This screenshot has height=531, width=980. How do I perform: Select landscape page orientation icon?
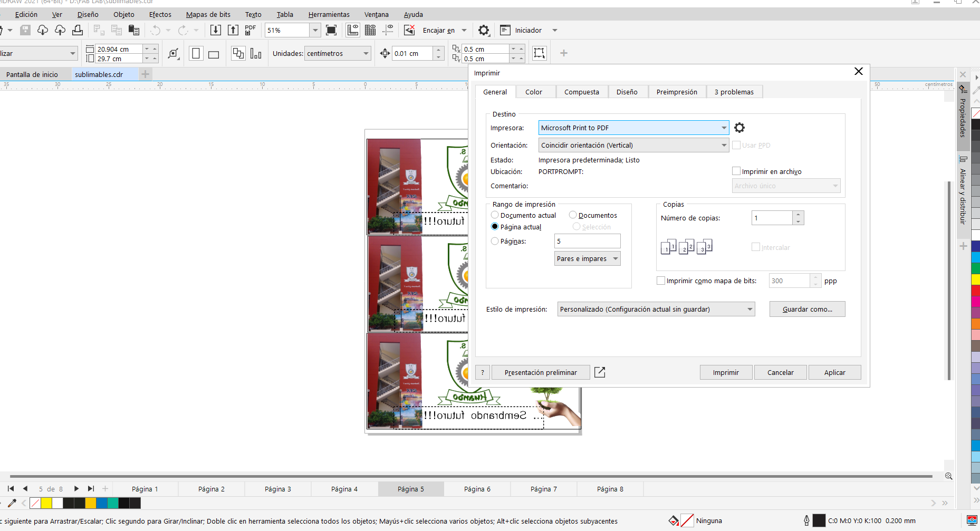[214, 54]
